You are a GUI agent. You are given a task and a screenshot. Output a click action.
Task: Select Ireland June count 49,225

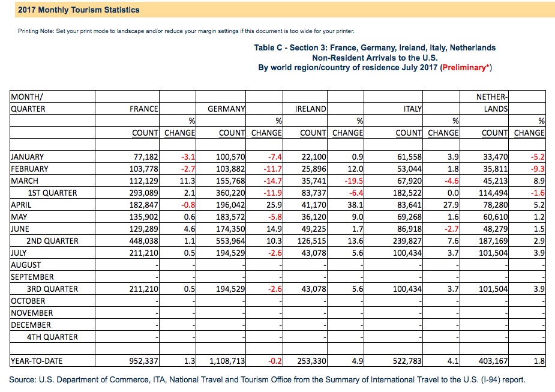[x=314, y=229]
